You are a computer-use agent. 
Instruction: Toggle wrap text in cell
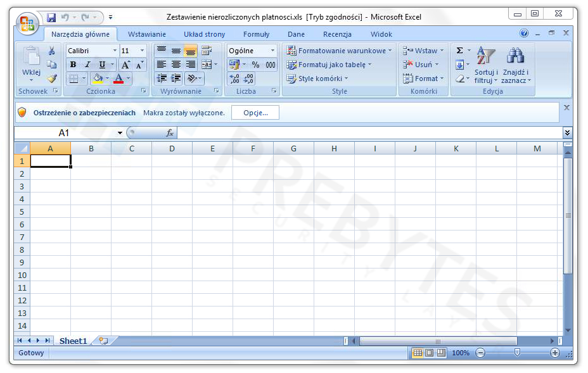207,50
